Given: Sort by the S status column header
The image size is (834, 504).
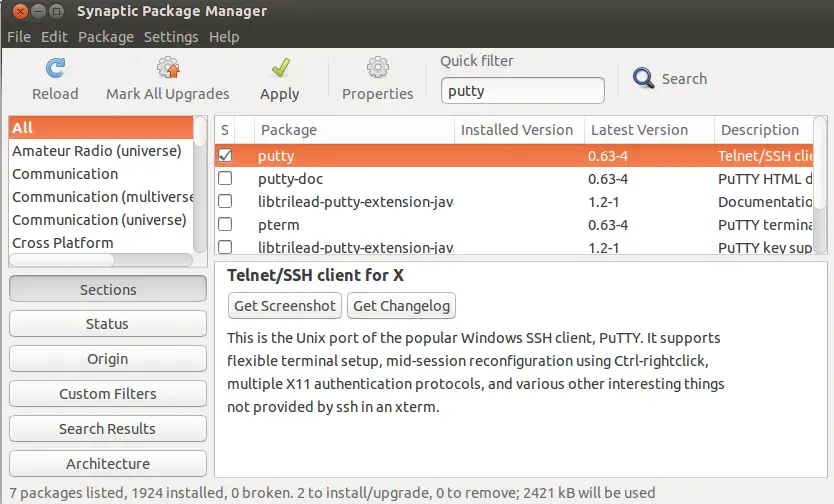Looking at the screenshot, I should (224, 130).
